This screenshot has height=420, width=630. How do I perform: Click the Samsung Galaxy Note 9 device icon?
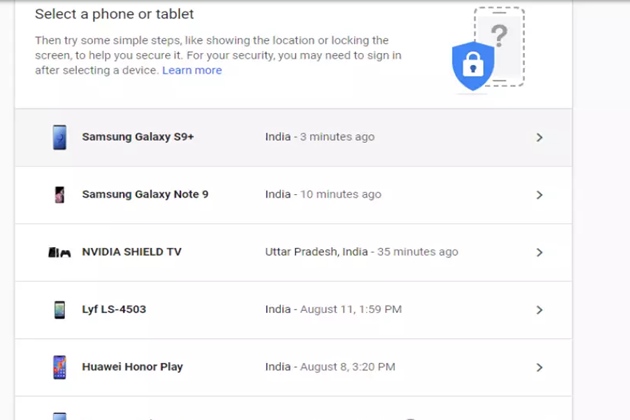point(60,195)
